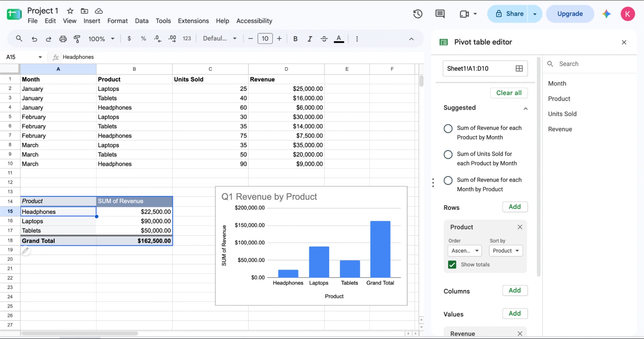644x339 pixels.
Task: Remove the Product row field
Action: (x=520, y=227)
